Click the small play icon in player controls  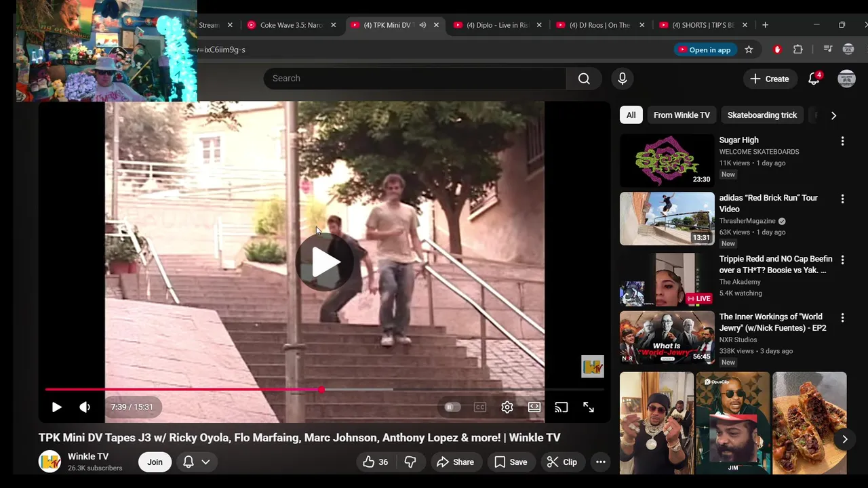[x=57, y=407]
